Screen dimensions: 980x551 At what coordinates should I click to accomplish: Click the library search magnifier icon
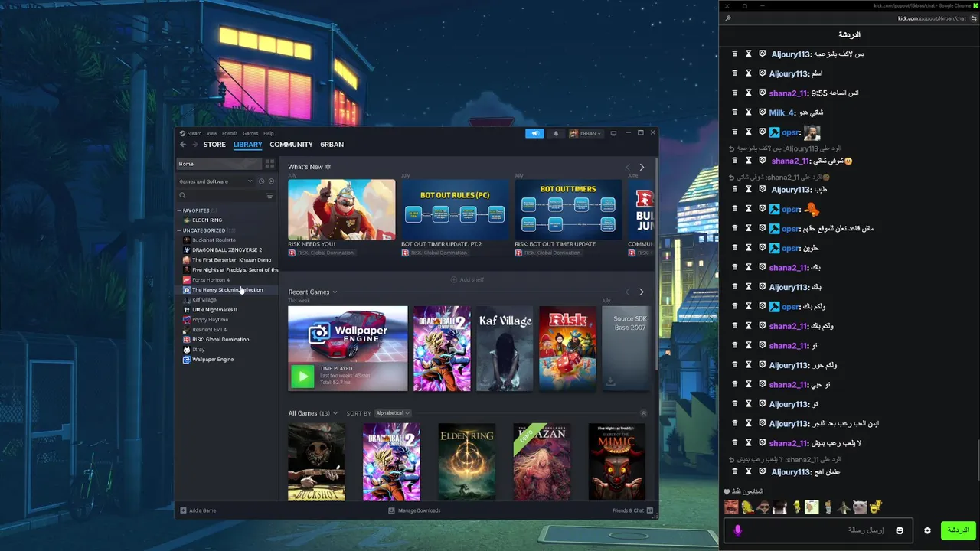[182, 196]
